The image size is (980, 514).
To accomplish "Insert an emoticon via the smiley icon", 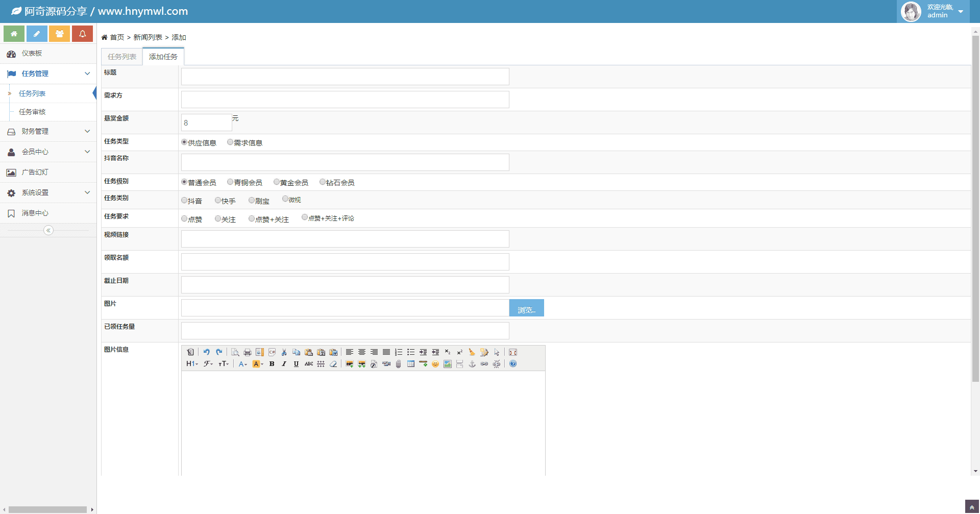I will pyautogui.click(x=435, y=364).
